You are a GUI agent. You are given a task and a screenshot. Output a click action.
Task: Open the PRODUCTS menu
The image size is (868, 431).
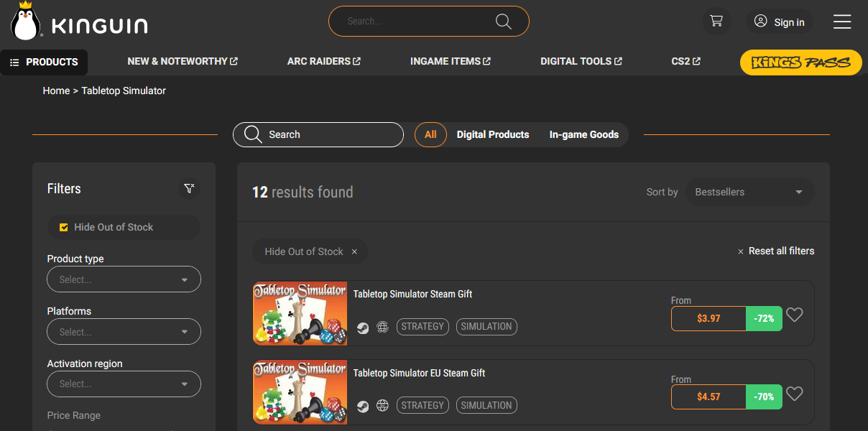pos(44,62)
